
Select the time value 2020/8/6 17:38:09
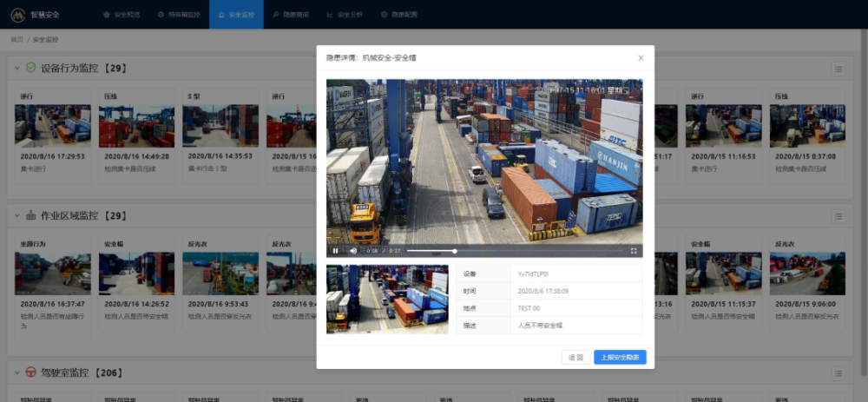point(543,291)
